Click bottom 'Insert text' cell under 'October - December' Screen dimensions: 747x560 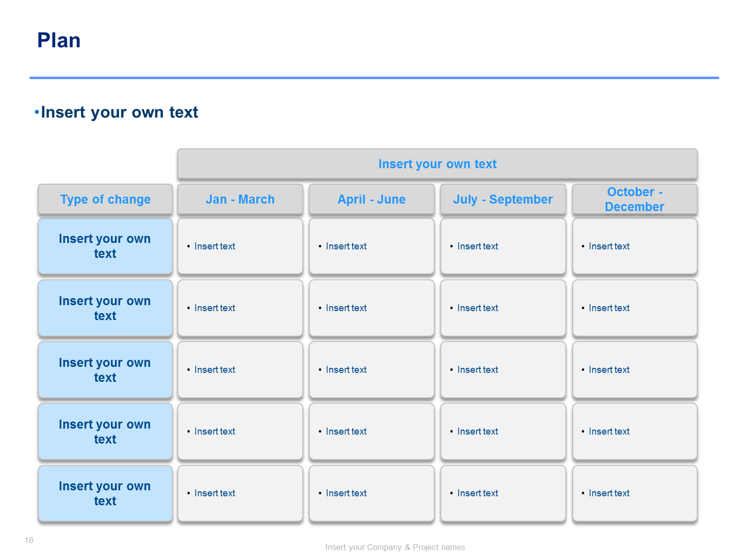click(x=635, y=493)
